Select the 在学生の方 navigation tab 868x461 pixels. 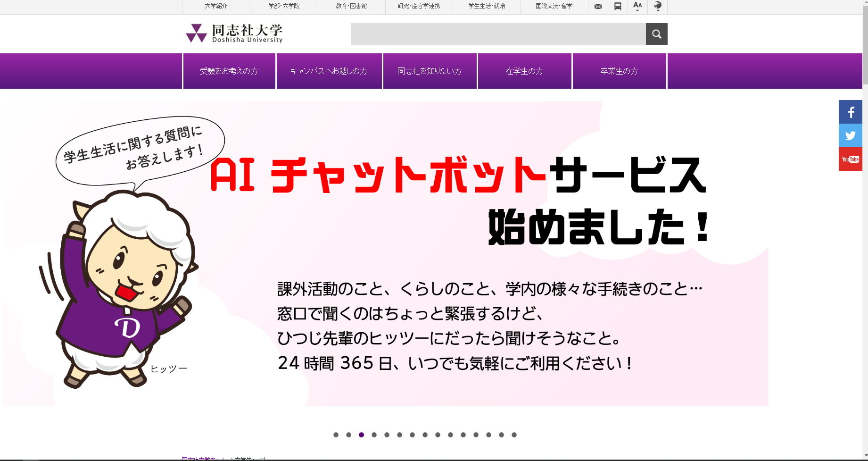[x=525, y=71]
